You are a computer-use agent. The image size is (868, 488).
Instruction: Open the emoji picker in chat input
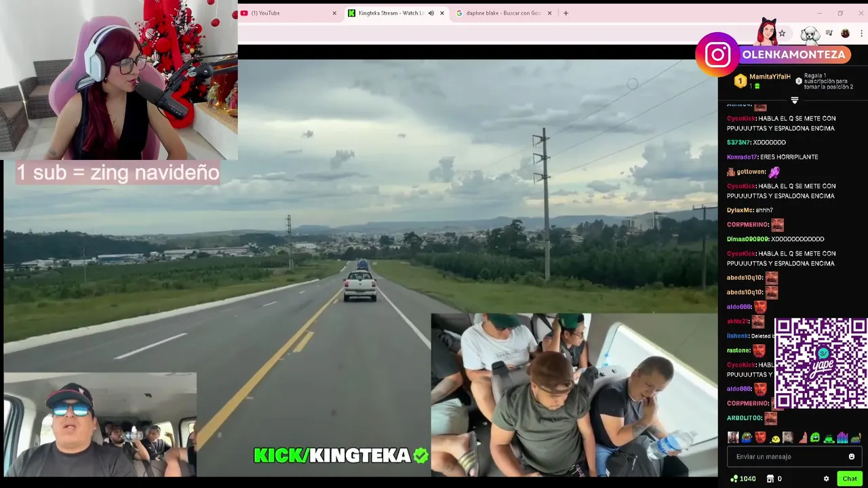[852, 457]
